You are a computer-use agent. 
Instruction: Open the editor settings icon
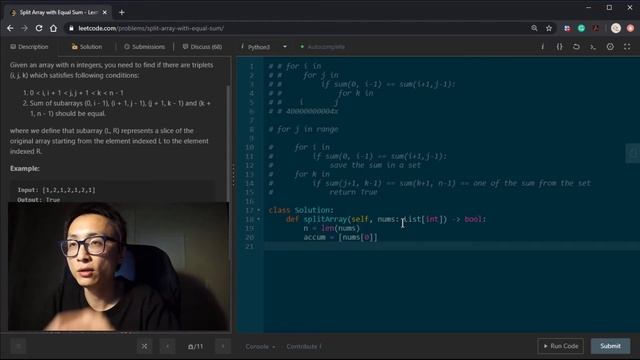tap(610, 47)
